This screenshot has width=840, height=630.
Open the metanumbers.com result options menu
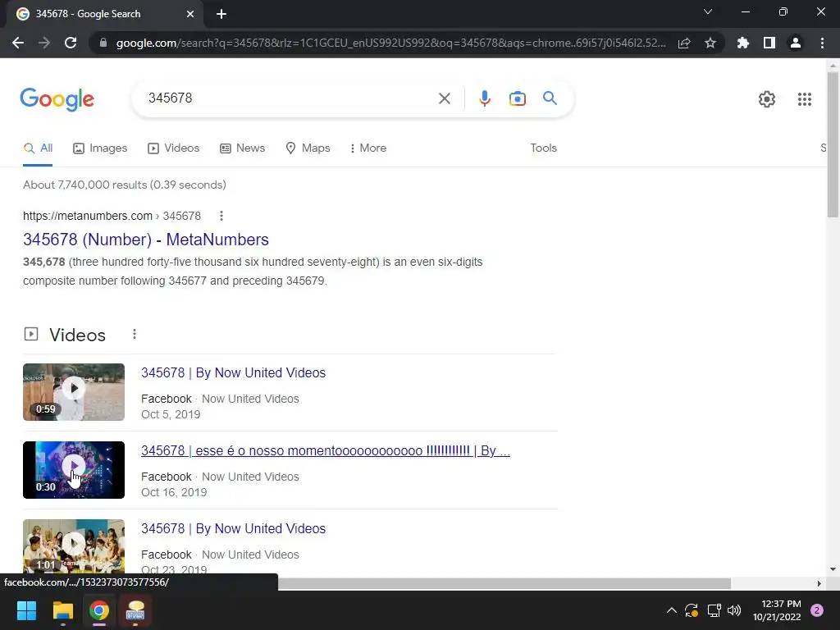pyautogui.click(x=221, y=216)
